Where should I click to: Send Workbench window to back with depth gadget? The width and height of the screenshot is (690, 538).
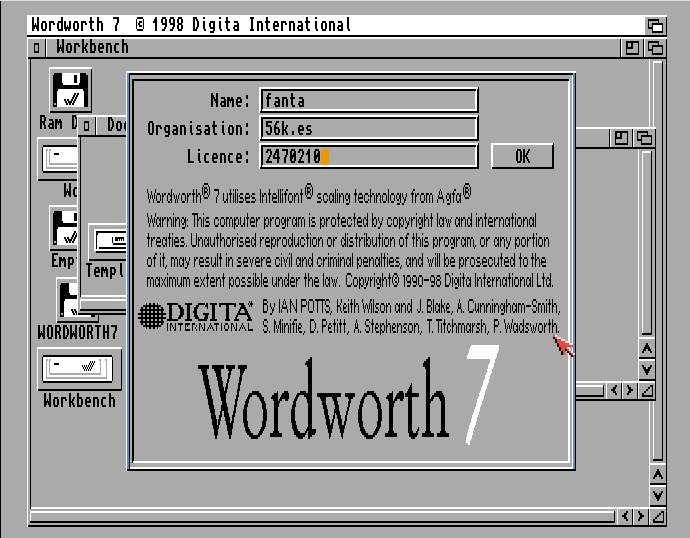click(x=655, y=47)
